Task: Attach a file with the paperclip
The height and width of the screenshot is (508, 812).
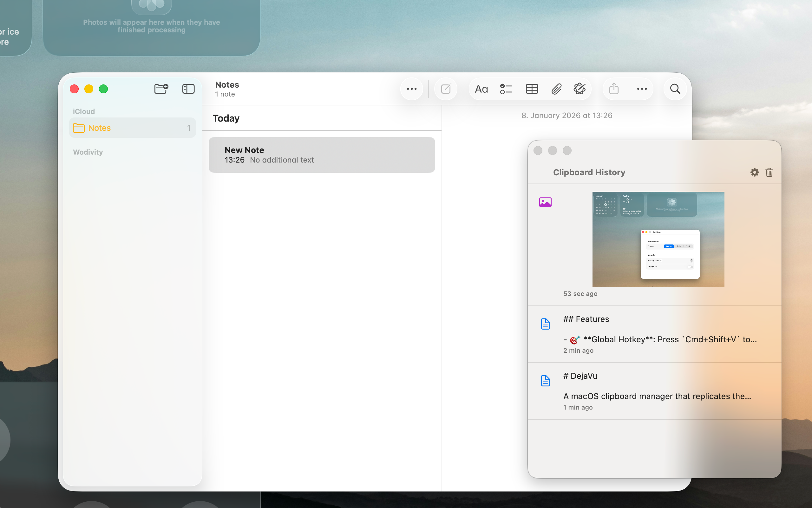Action: tap(556, 89)
